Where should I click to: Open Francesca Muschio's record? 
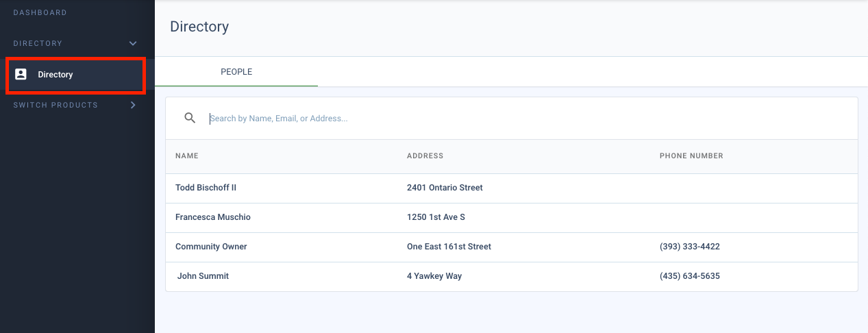click(x=213, y=217)
